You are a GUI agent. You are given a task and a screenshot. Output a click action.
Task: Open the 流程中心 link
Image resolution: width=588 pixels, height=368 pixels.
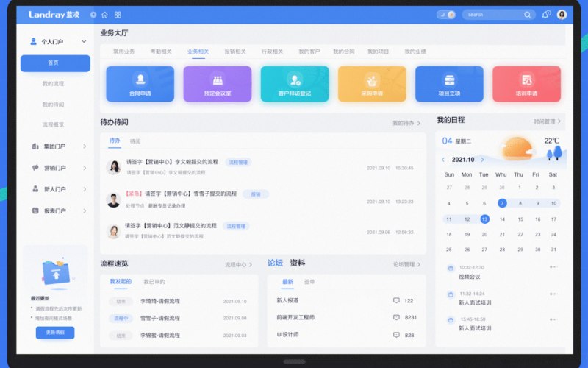(238, 265)
